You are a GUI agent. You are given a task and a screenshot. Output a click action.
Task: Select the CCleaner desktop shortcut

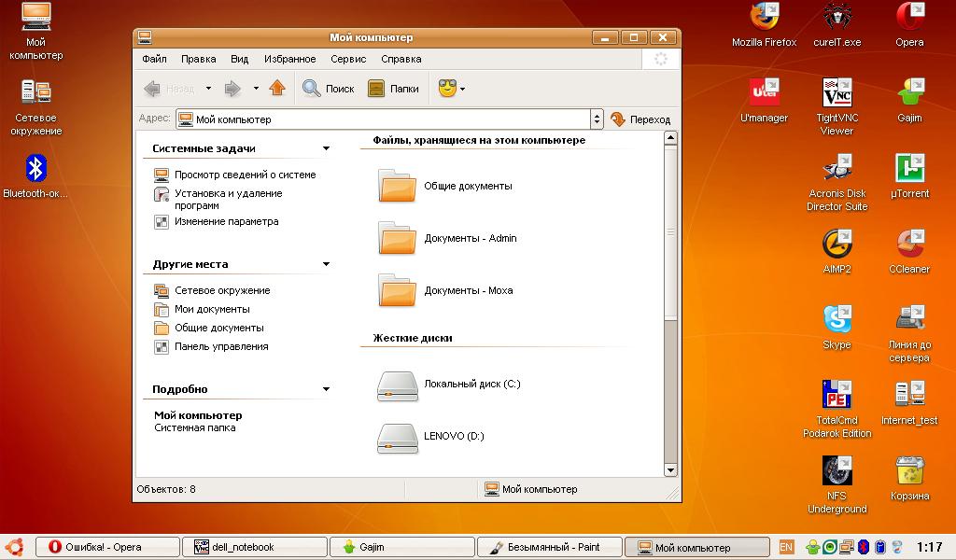909,252
